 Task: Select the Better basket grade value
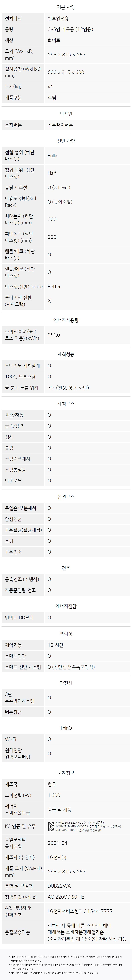(x=54, y=286)
